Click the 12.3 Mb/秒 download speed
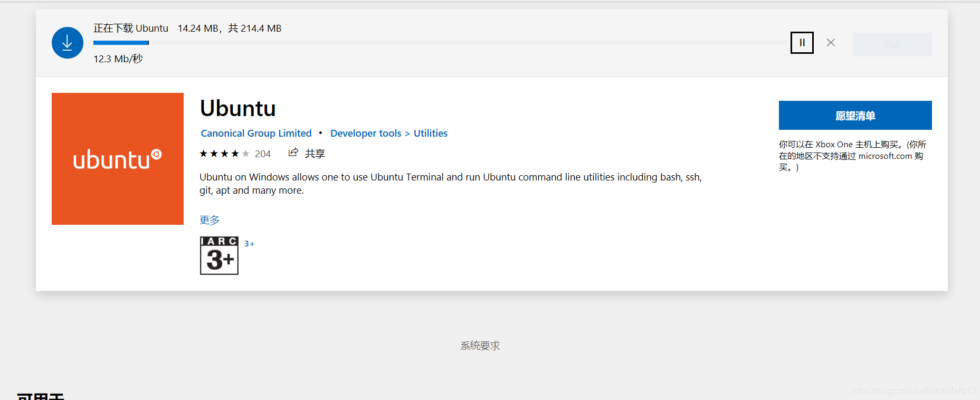 point(118,59)
